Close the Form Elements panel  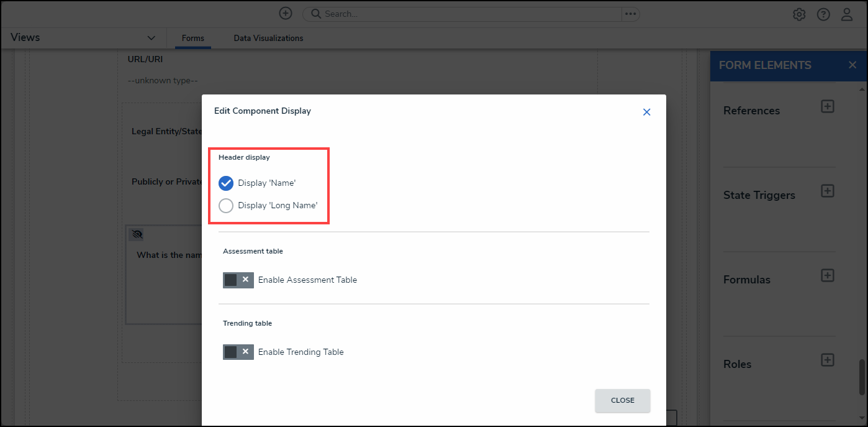click(852, 65)
